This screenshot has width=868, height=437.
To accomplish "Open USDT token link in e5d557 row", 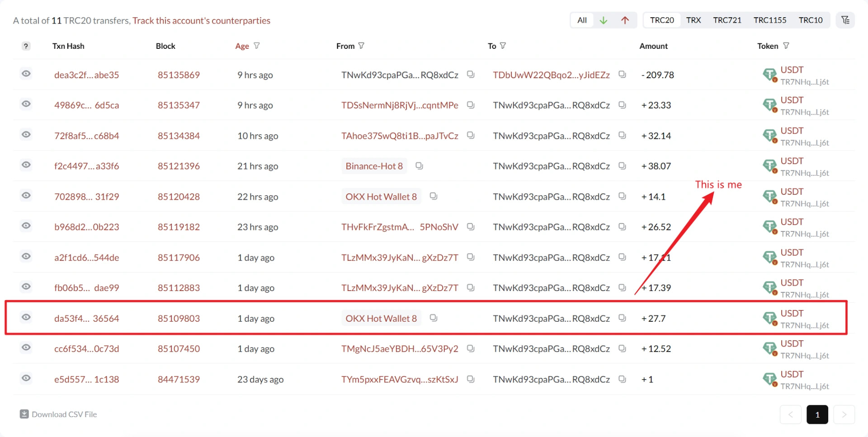I will point(792,374).
